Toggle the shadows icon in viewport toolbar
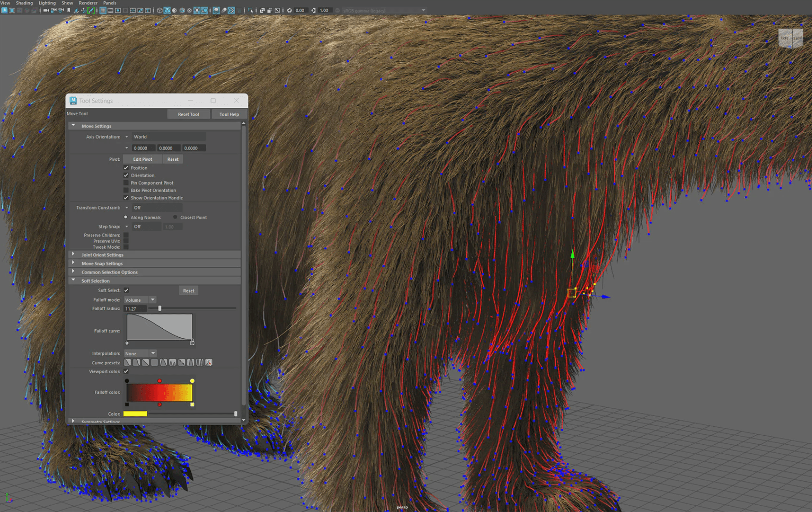 point(204,10)
